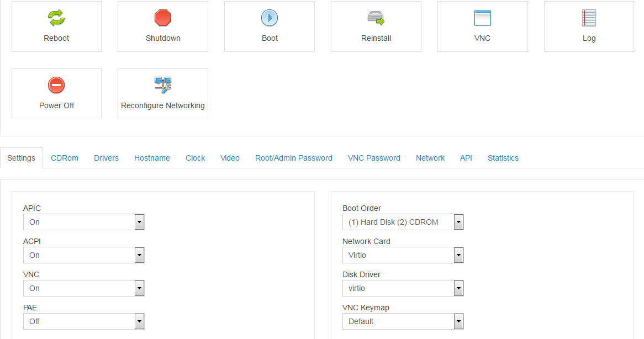Click the Shutdown label text
This screenshot has width=644, height=339.
(163, 38)
